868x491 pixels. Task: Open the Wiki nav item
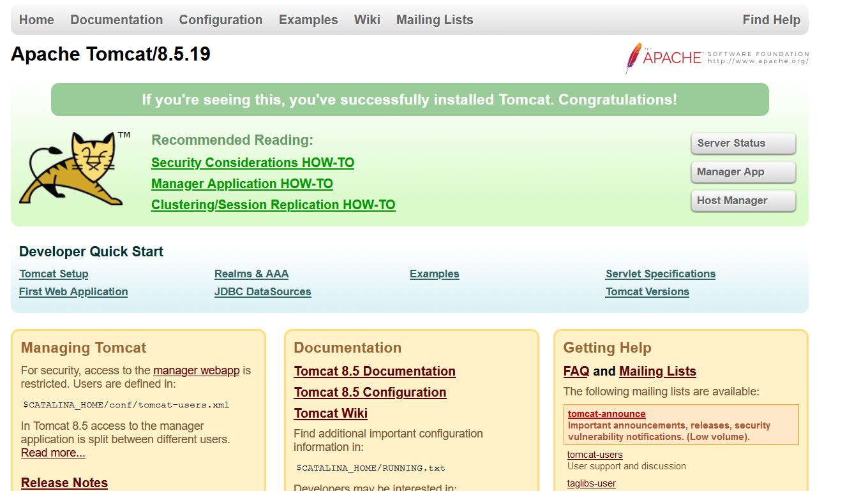pyautogui.click(x=367, y=20)
